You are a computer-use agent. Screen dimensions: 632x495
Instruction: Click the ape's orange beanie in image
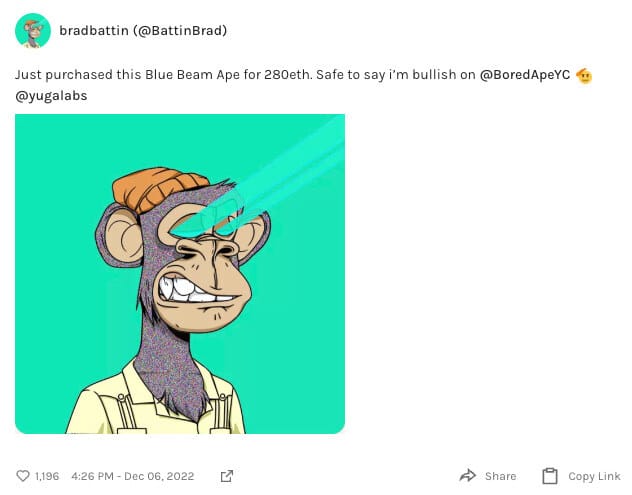click(x=159, y=189)
